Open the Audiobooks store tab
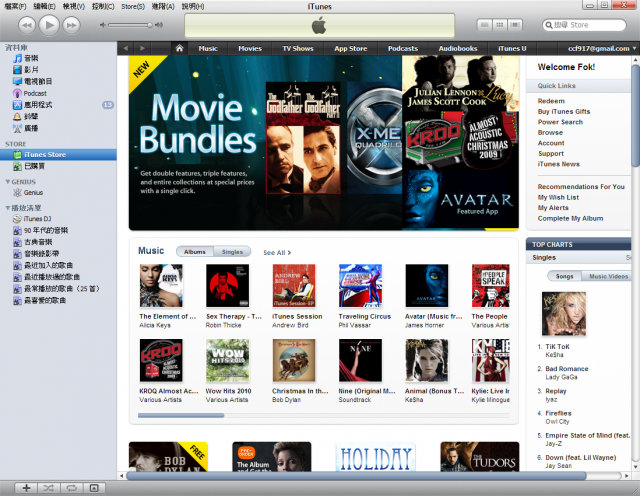 click(x=458, y=48)
